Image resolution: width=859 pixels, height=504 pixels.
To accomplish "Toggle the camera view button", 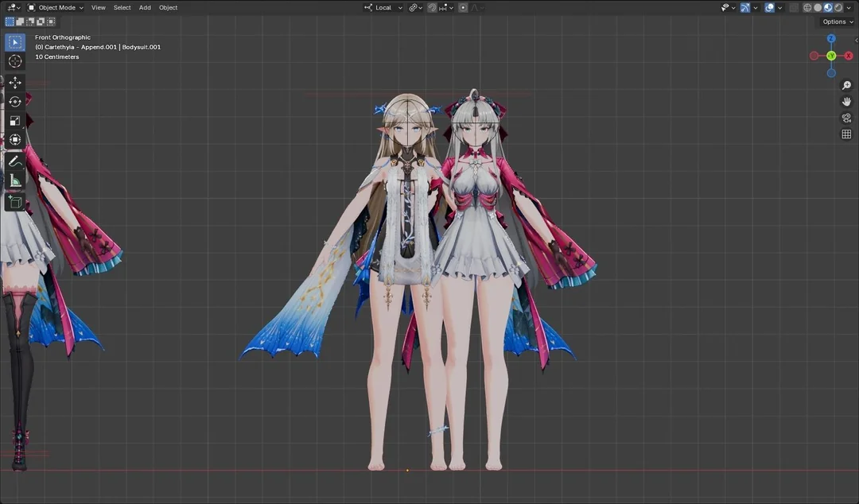I will [846, 118].
